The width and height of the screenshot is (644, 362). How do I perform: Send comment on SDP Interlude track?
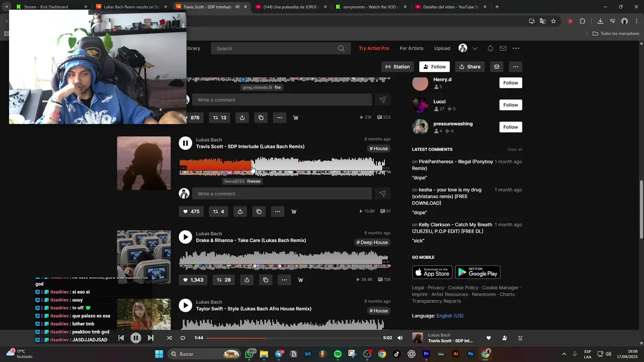coord(382,194)
